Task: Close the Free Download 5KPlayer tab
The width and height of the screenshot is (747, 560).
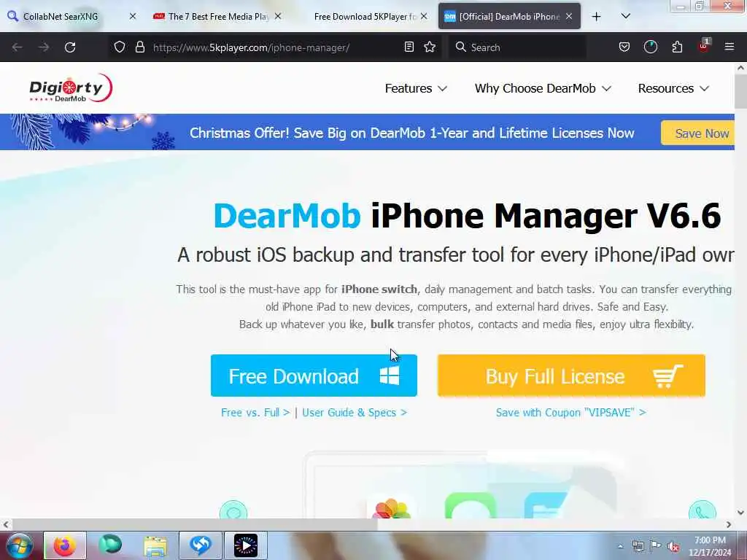Action: click(424, 17)
